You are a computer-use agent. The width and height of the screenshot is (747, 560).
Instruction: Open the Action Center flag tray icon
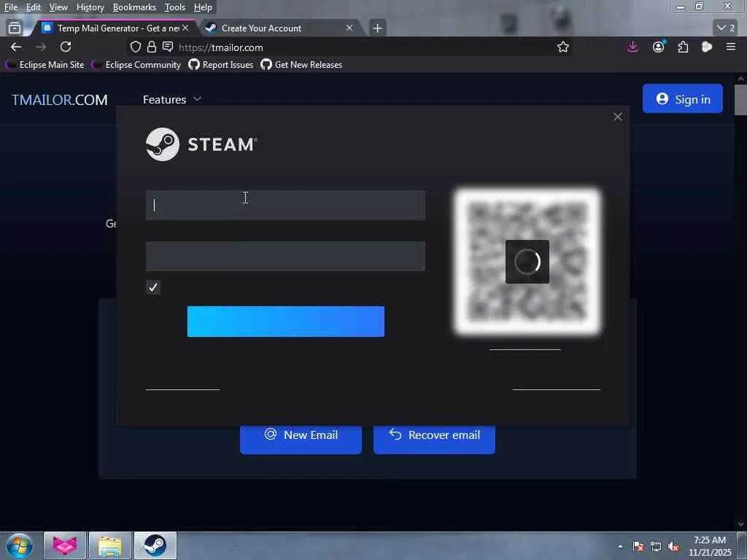click(638, 547)
